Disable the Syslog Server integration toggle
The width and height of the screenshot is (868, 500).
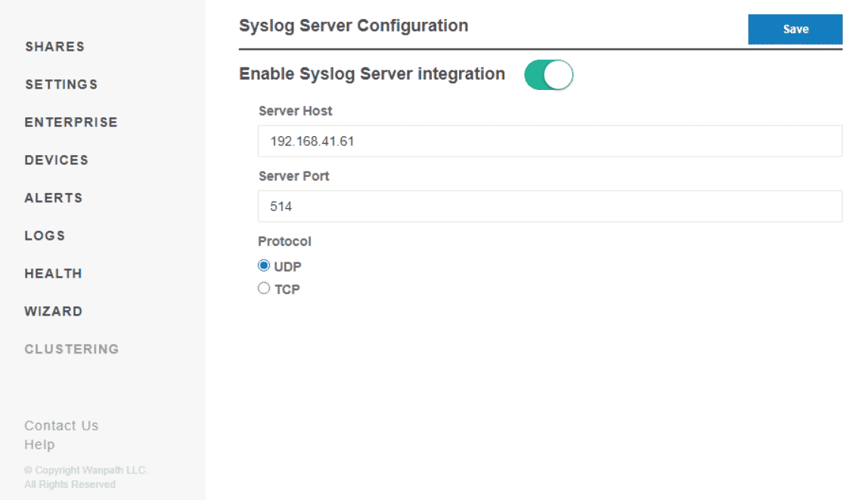(548, 75)
